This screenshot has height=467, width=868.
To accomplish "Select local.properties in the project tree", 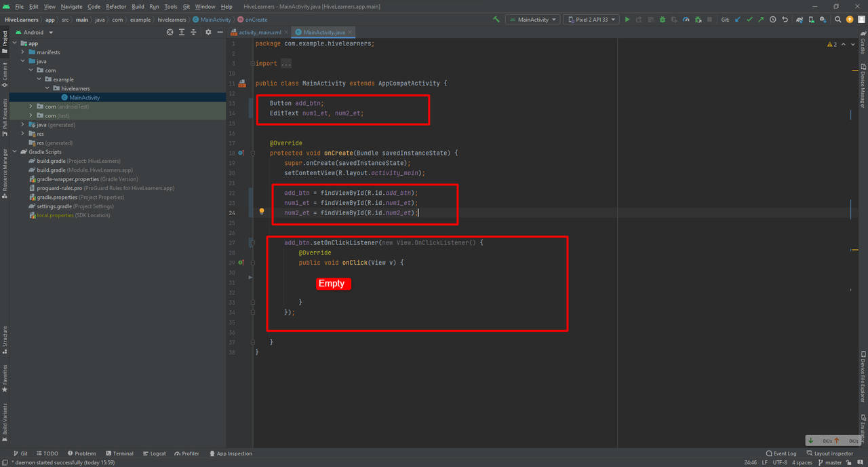I will pos(69,215).
